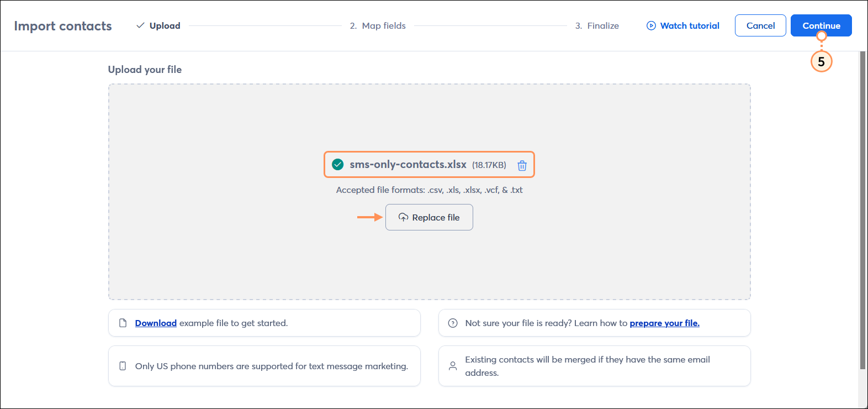The image size is (868, 409).
Task: Click the green checkmark next to the uploaded file
Action: click(x=337, y=164)
